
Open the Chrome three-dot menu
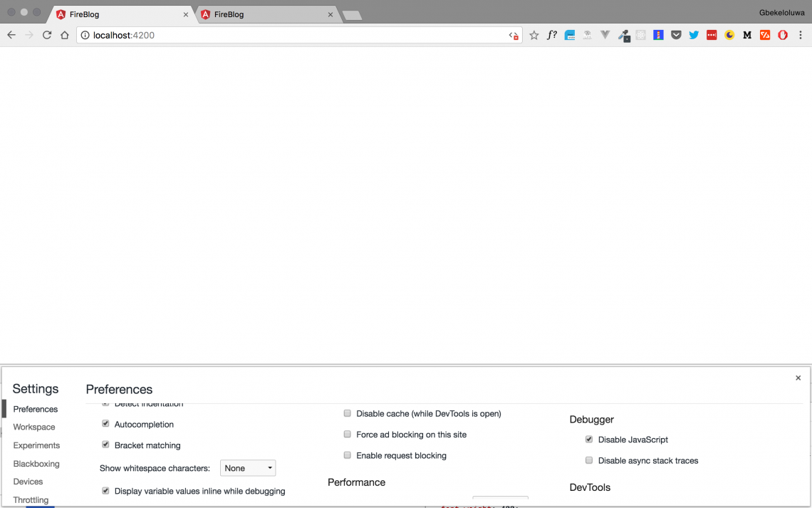(x=801, y=35)
